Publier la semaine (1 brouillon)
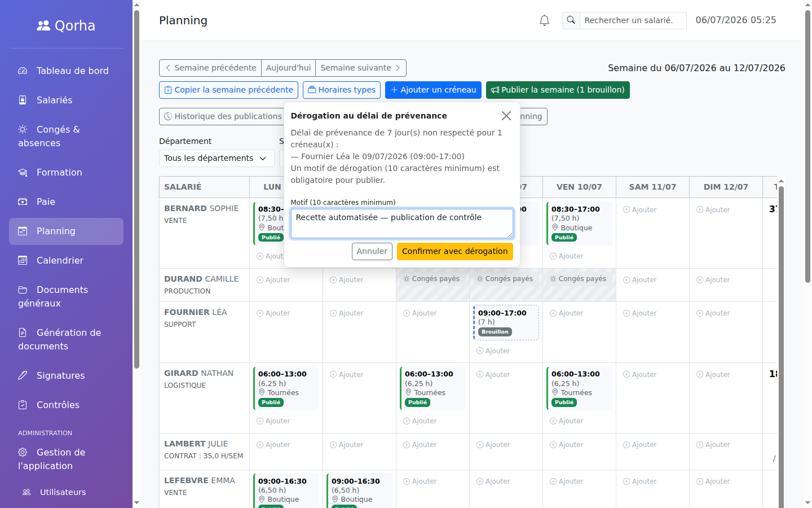The height and width of the screenshot is (508, 812). coord(558,90)
